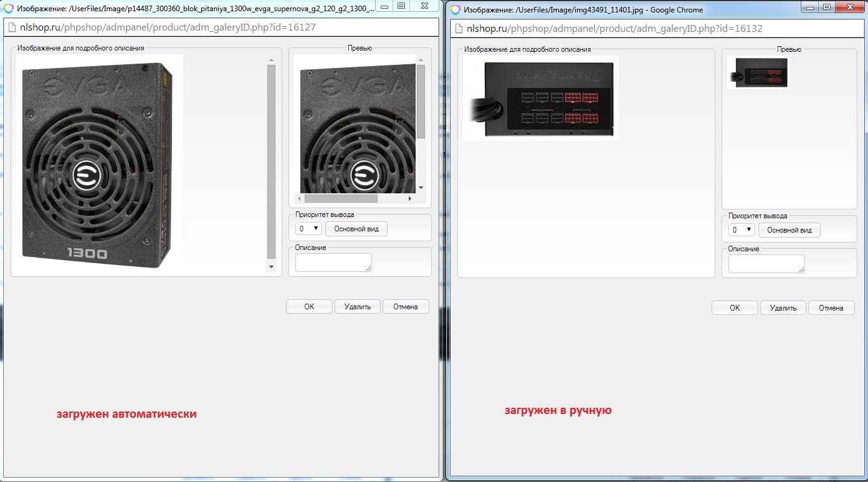Click Удалить button in left window

358,306
